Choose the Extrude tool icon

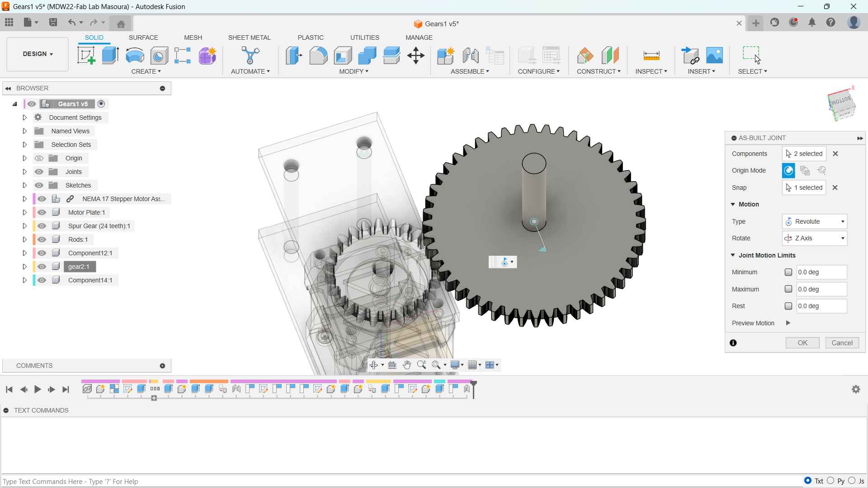[110, 56]
